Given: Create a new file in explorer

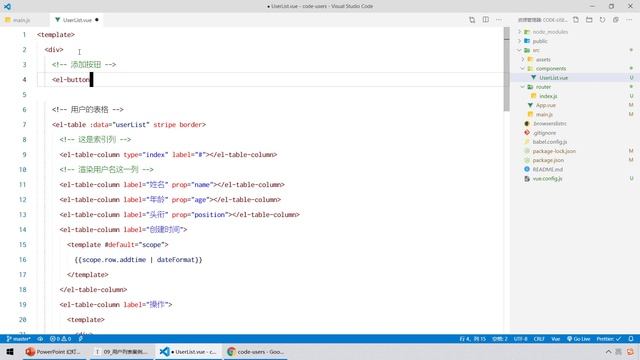Looking at the screenshot, I should [x=576, y=20].
